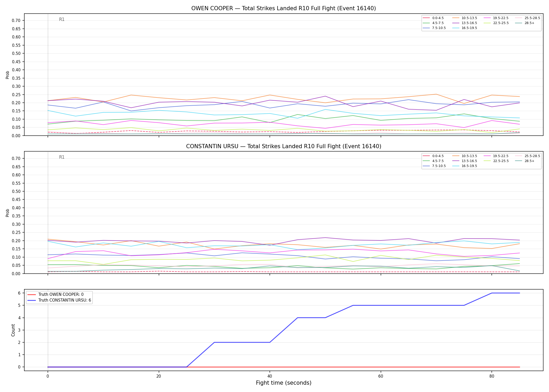Click the x-axis tick label 20
The image size is (549, 392).
pos(159,376)
